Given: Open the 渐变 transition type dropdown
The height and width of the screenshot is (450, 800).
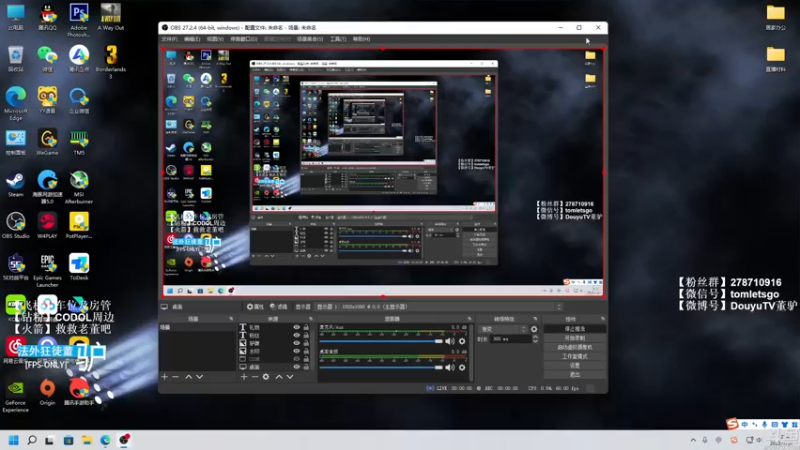Looking at the screenshot, I should click(503, 329).
